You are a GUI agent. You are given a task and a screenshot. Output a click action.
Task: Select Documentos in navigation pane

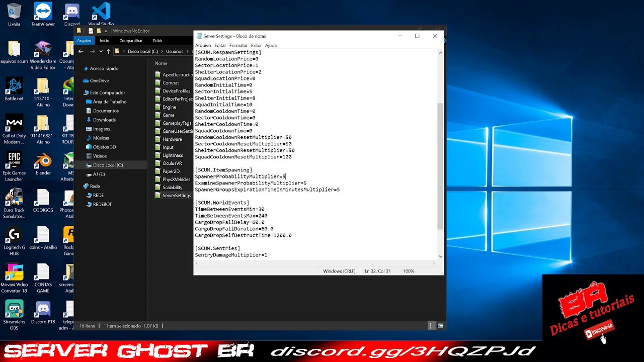106,111
